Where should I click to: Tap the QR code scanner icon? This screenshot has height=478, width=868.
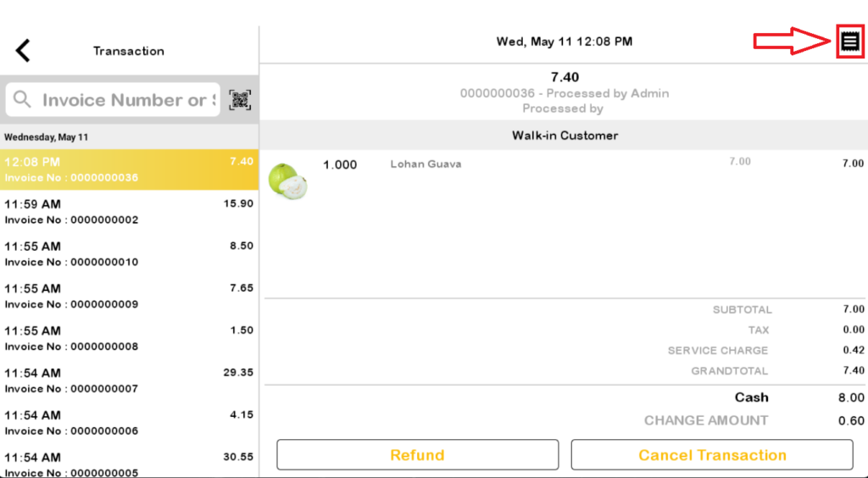(x=240, y=100)
